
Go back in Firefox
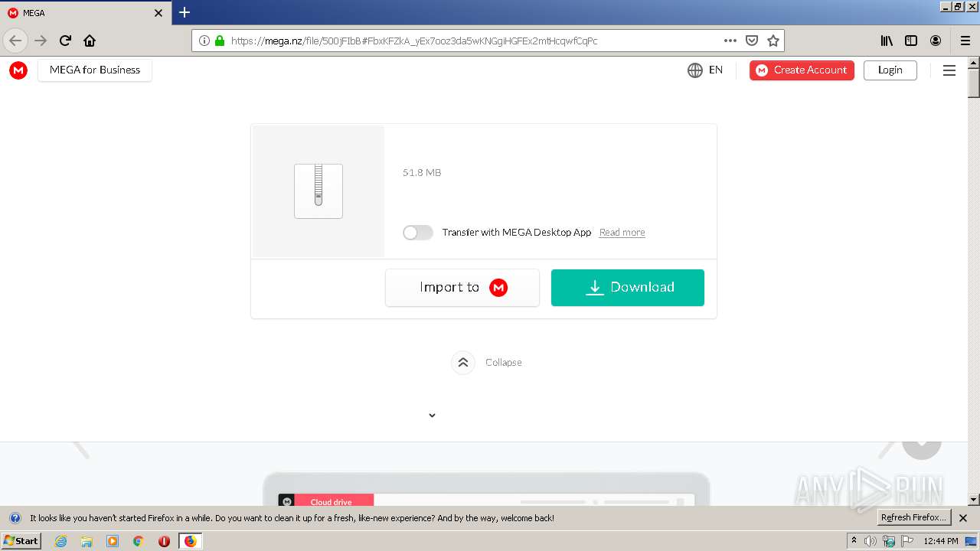click(15, 41)
